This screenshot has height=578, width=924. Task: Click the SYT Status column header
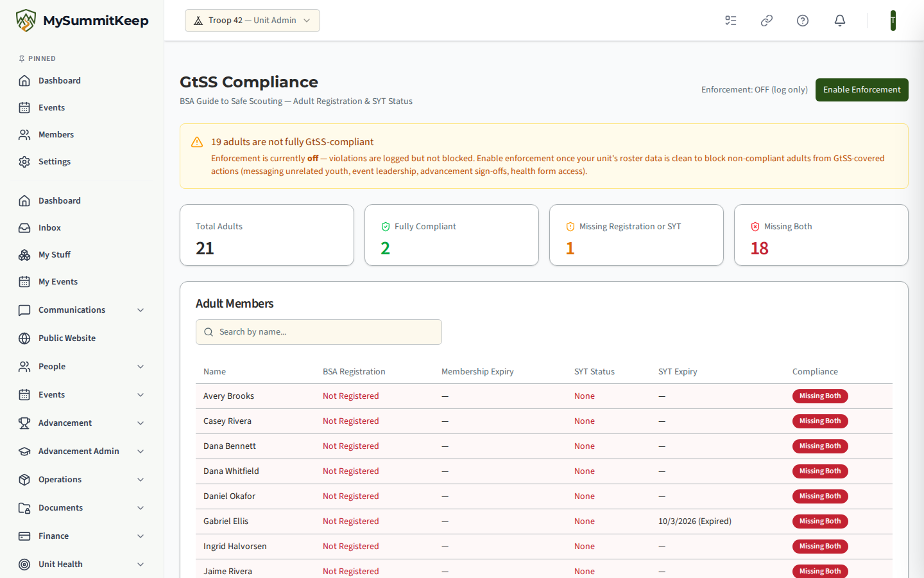click(594, 372)
